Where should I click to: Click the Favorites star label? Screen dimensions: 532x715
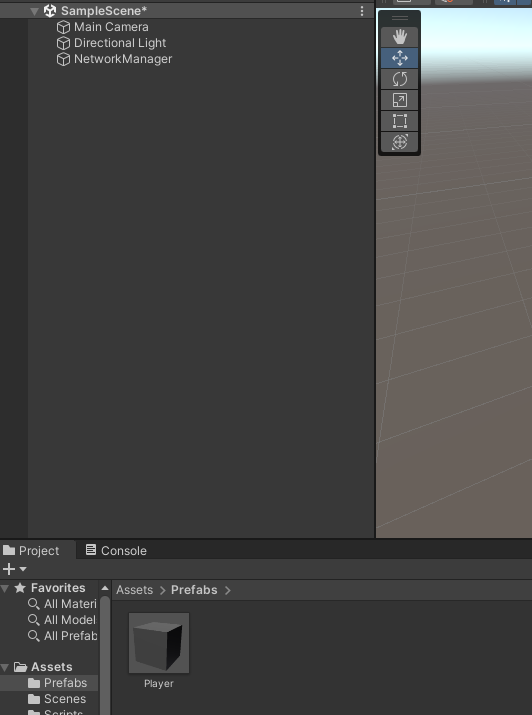[x=50, y=588]
